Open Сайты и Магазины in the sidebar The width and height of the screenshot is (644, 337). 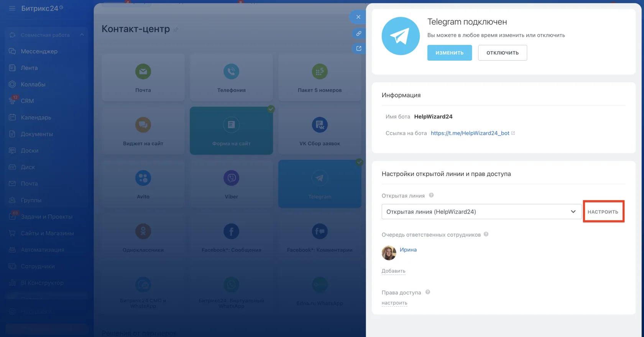[47, 233]
